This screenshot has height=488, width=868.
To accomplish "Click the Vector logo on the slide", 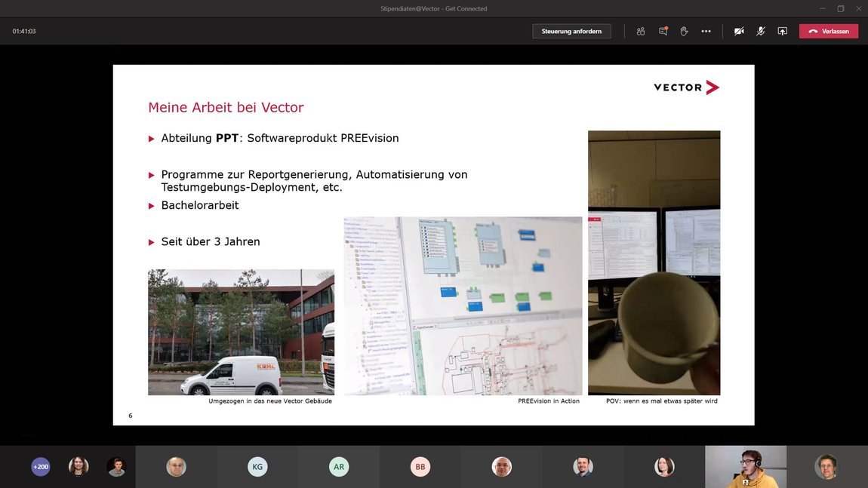I will point(686,87).
